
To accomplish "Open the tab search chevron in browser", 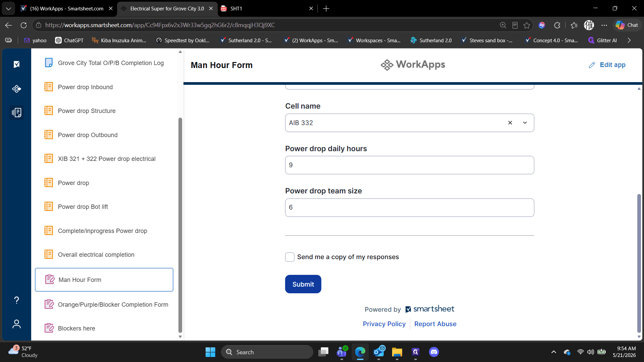I will [x=8, y=8].
